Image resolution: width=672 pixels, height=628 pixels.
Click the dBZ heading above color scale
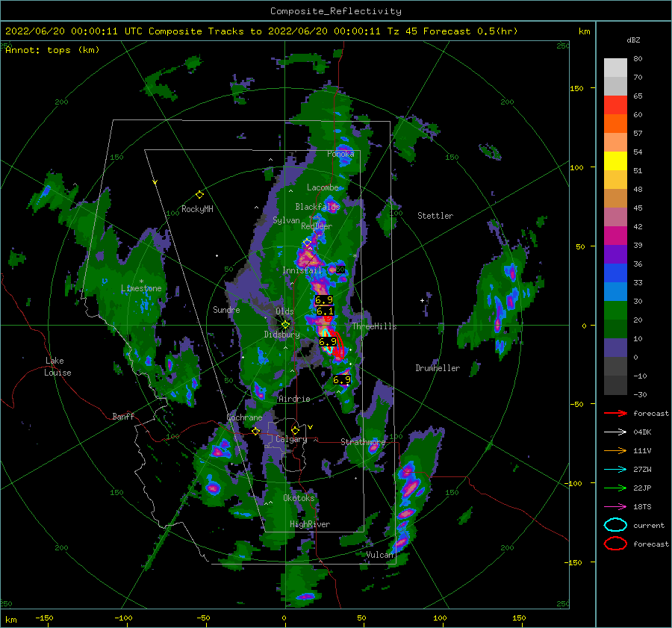[x=633, y=40]
